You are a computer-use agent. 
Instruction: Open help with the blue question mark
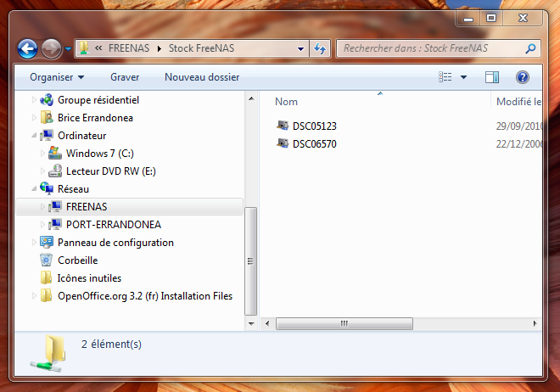click(522, 77)
